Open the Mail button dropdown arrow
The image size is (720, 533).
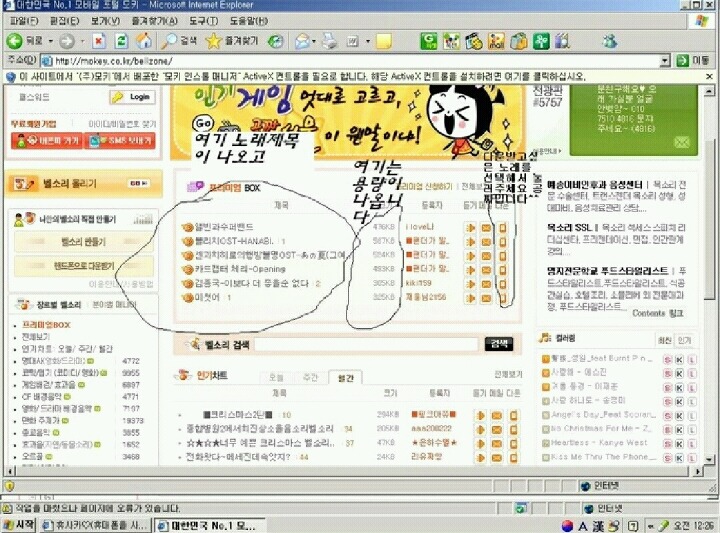coord(314,41)
